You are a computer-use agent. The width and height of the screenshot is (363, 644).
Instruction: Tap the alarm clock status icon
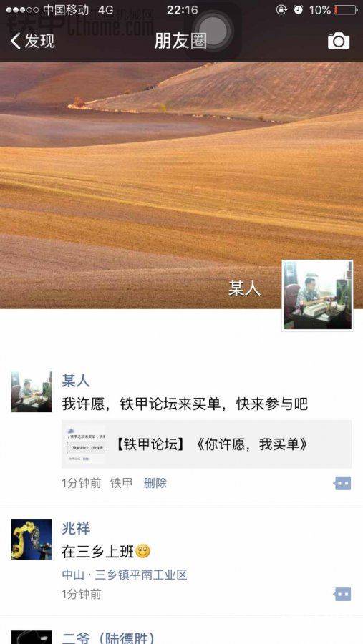point(299,10)
